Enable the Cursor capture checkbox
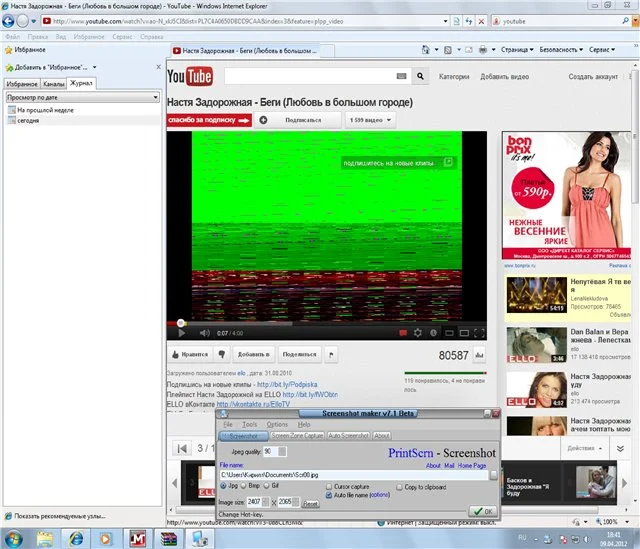The image size is (640, 549). 329,487
